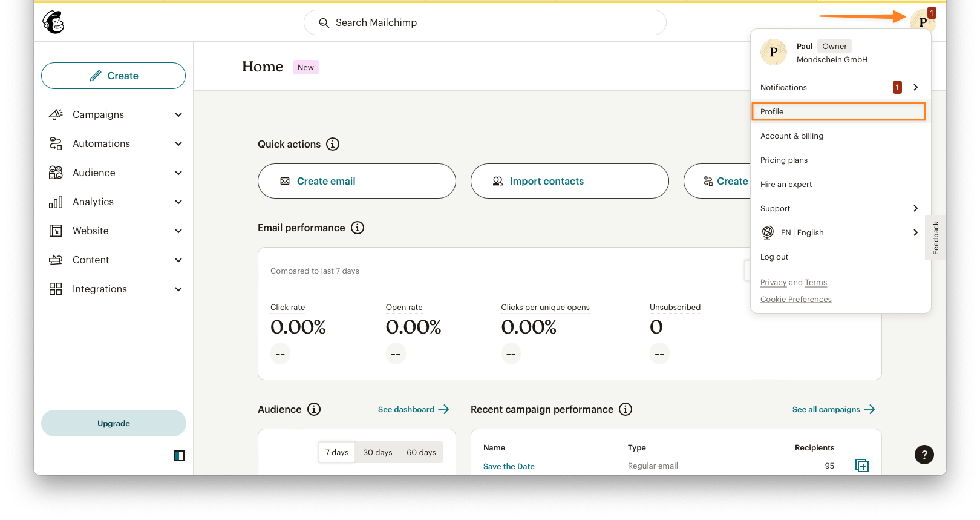
Task: Open See dashboard link
Action: 414,409
